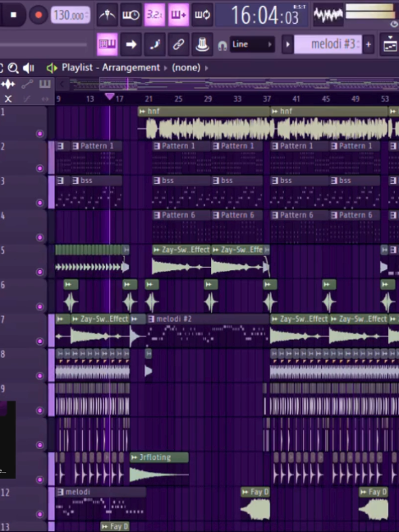Viewport: 399px width, 532px height.
Task: Click the red record button
Action: pos(39,15)
